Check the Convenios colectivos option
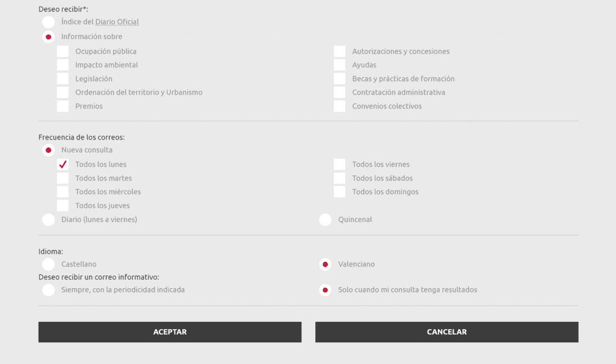Viewport: 616px width, 364px height. [x=339, y=106]
